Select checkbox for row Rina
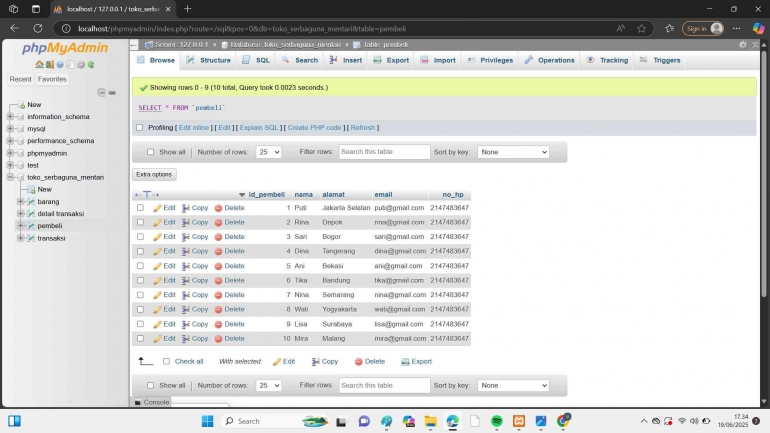Screen dimensions: 770x433 [x=140, y=222]
